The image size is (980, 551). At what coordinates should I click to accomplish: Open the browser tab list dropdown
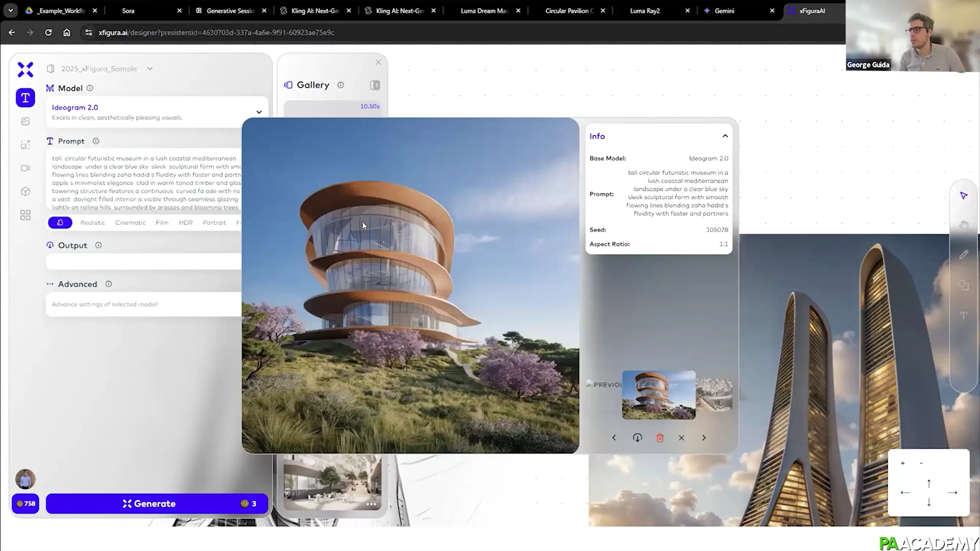coord(11,11)
